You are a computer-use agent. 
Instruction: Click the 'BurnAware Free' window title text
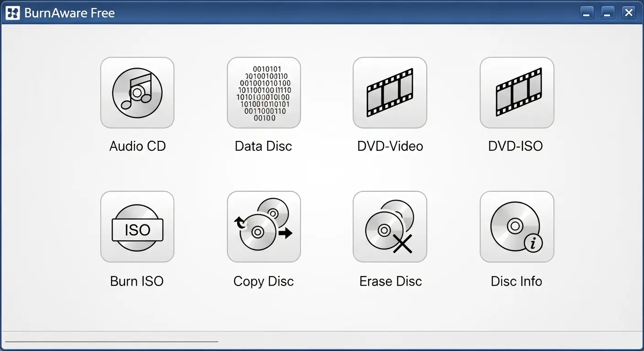pyautogui.click(x=70, y=13)
